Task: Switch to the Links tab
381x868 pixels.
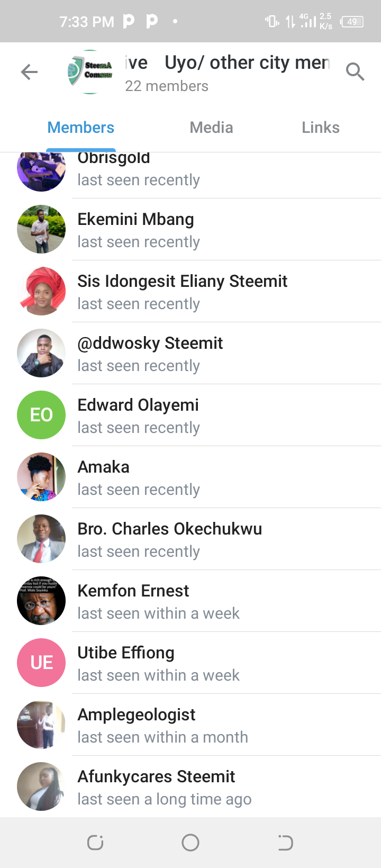Action: (320, 128)
